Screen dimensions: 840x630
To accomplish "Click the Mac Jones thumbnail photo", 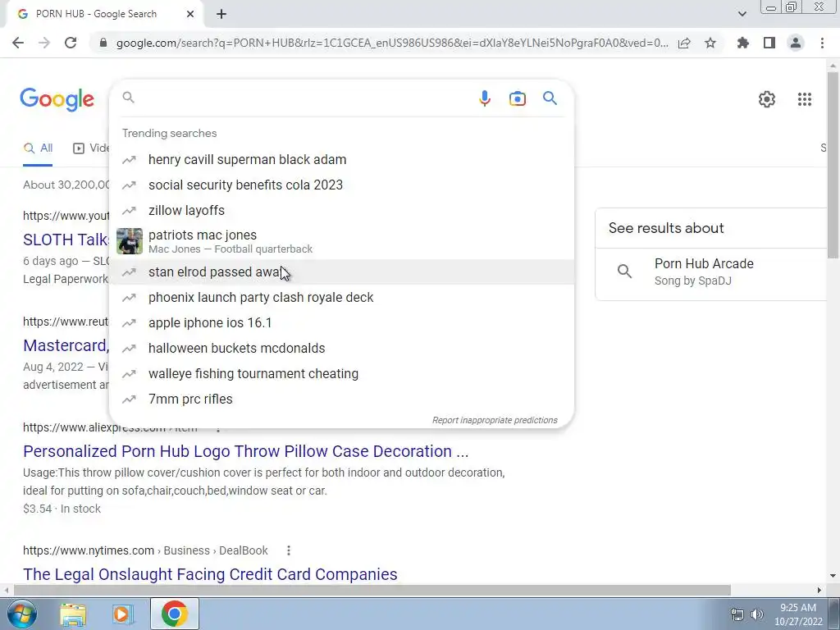I will (x=130, y=241).
